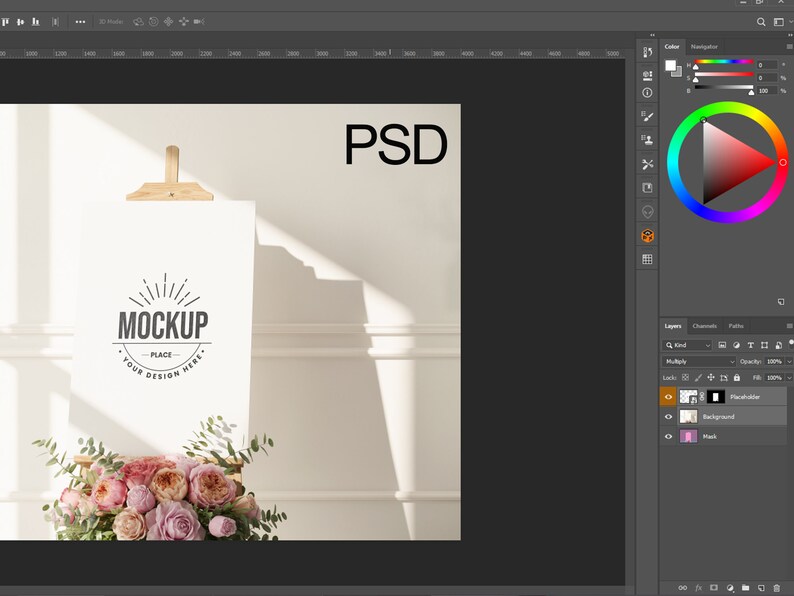Toggle Lock position move icon

(x=711, y=378)
